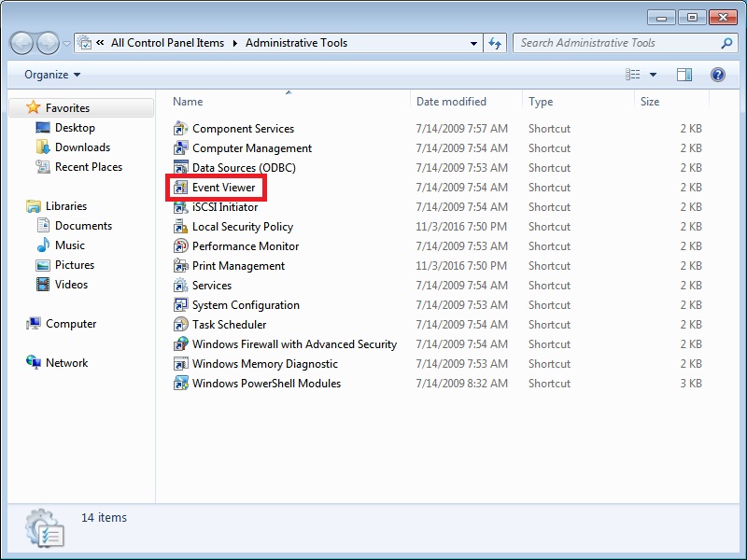Click the Event Viewer name text
The width and height of the screenshot is (747, 560).
pyautogui.click(x=224, y=188)
